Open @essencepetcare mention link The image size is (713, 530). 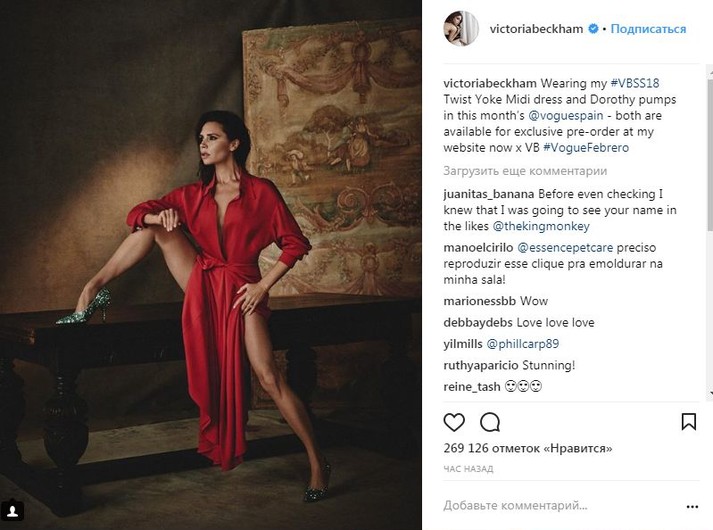coord(565,247)
